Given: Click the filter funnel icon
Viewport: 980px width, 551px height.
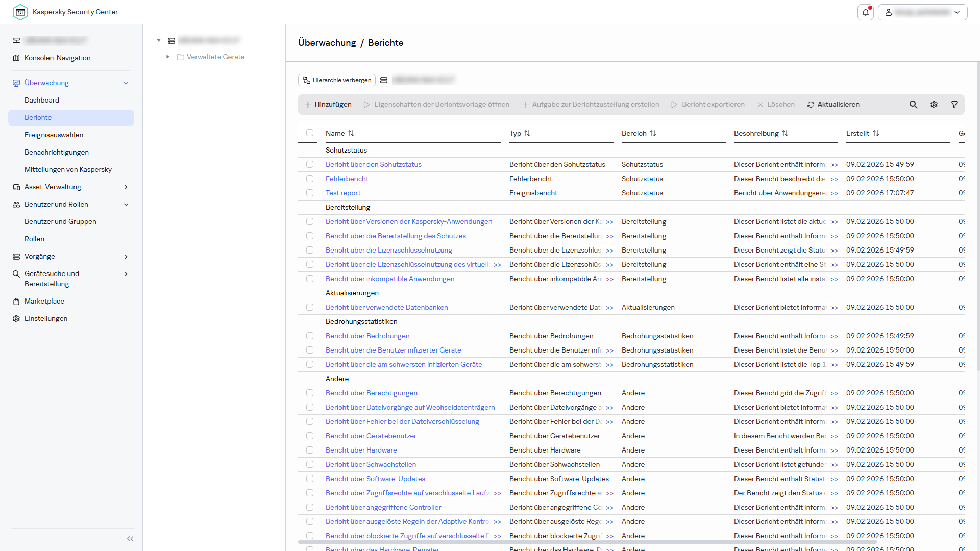Looking at the screenshot, I should (954, 105).
